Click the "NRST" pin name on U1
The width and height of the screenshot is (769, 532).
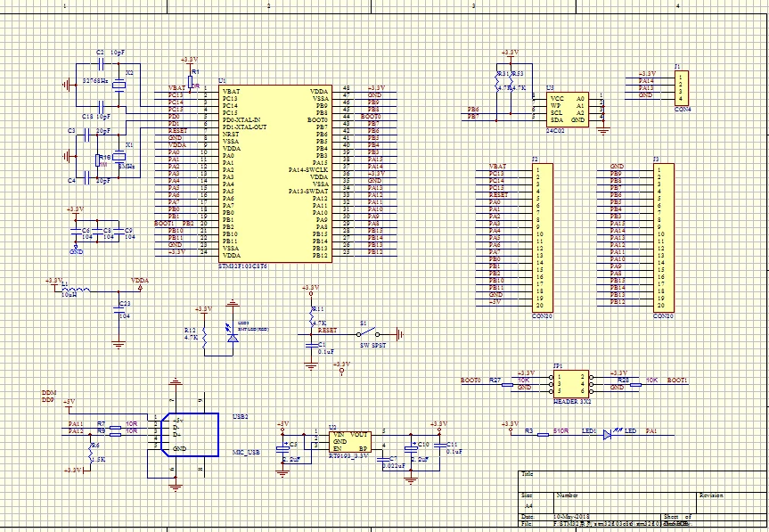231,134
